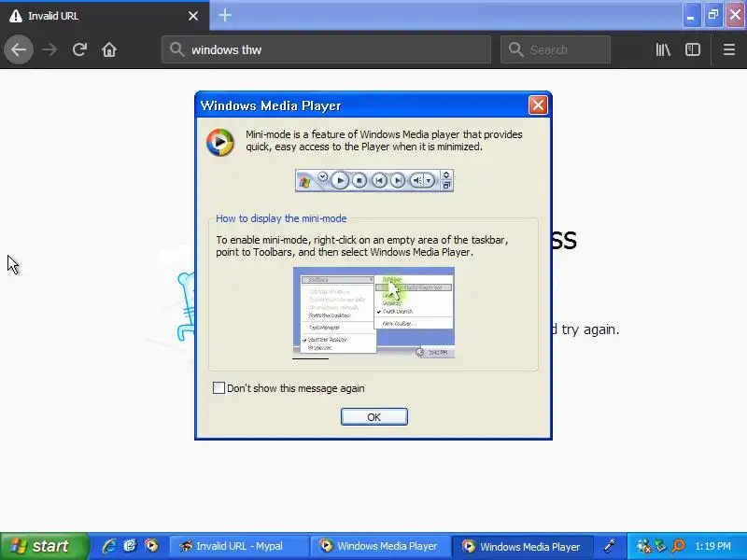Click the language bar pen icon
Image resolution: width=747 pixels, height=560 pixels.
pyautogui.click(x=610, y=546)
